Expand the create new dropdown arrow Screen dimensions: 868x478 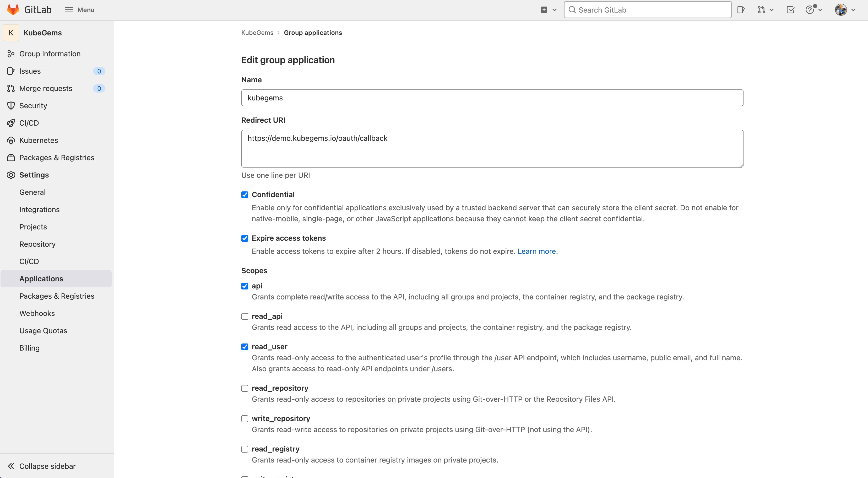pos(554,10)
